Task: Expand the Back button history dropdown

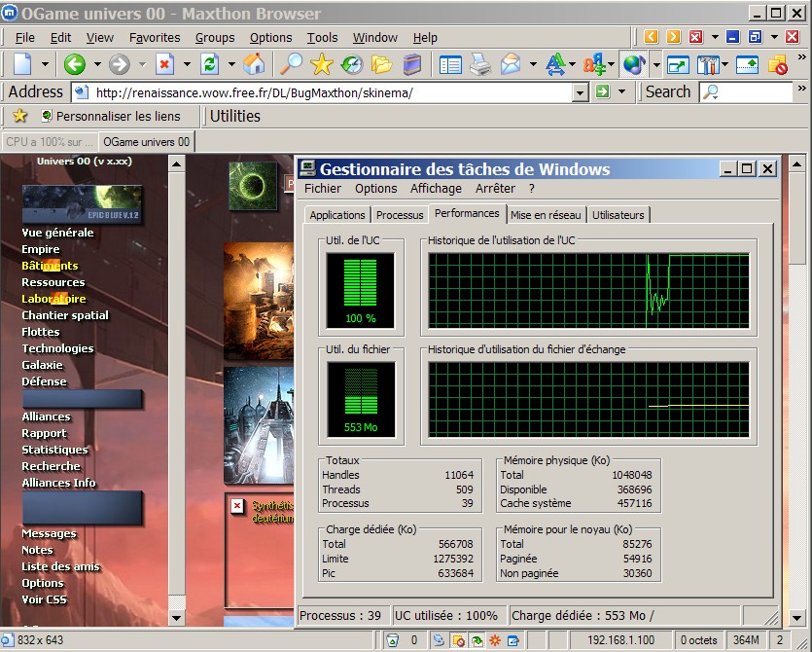Action: (x=97, y=65)
